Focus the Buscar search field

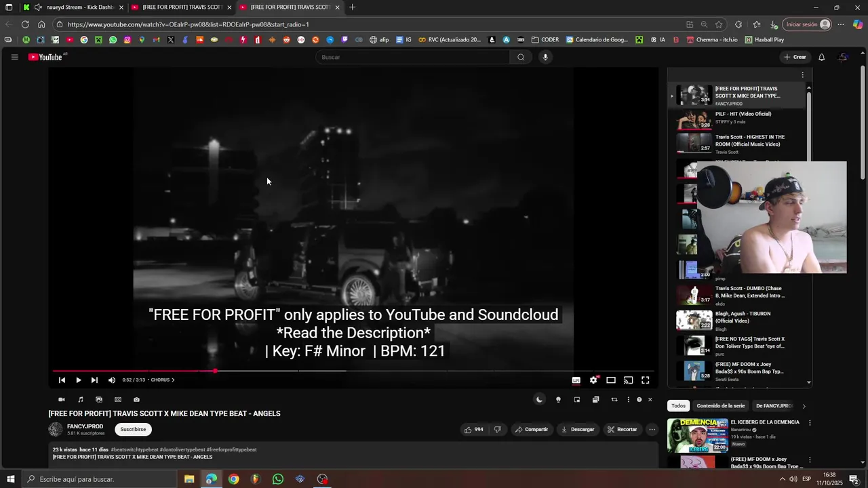pos(412,57)
